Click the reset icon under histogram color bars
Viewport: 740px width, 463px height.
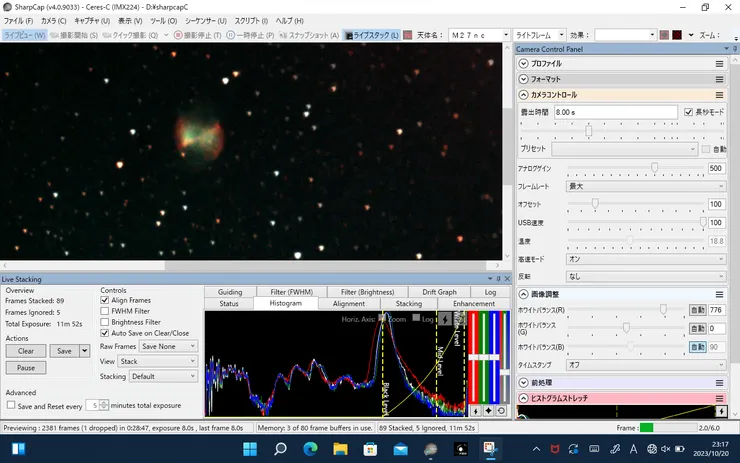pyautogui.click(x=499, y=411)
